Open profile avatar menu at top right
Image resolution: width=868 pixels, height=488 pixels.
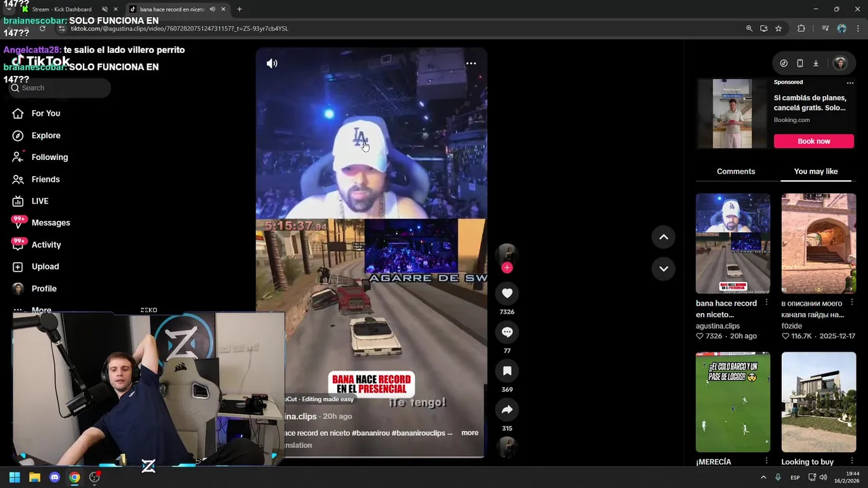click(840, 63)
